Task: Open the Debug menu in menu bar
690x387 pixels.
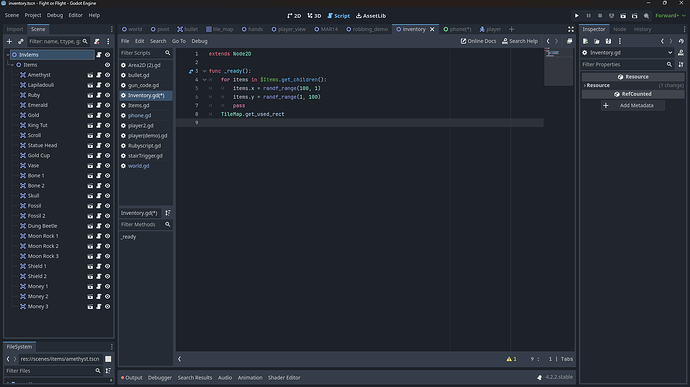Action: (55, 15)
